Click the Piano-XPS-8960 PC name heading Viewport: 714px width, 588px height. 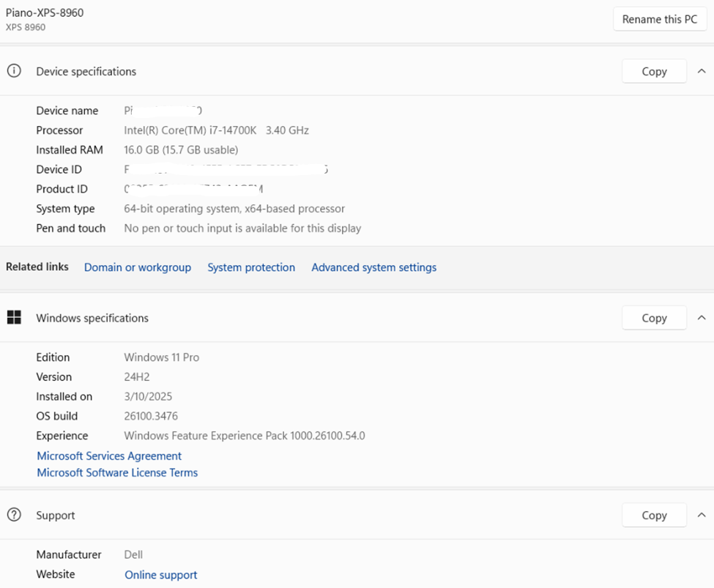click(x=45, y=13)
